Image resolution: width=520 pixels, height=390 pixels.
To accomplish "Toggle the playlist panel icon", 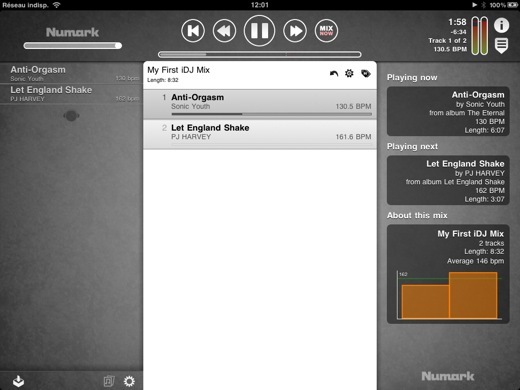I will coord(501,45).
